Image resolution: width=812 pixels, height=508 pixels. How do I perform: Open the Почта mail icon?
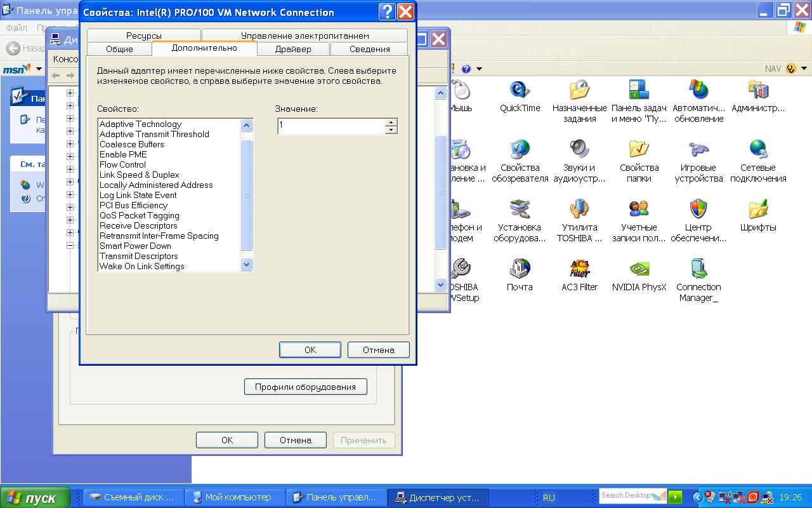(x=520, y=270)
